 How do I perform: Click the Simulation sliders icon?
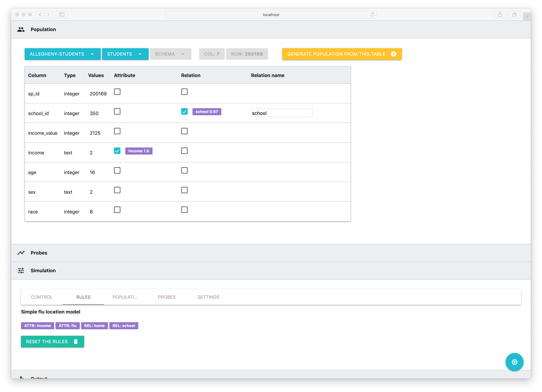coord(21,270)
